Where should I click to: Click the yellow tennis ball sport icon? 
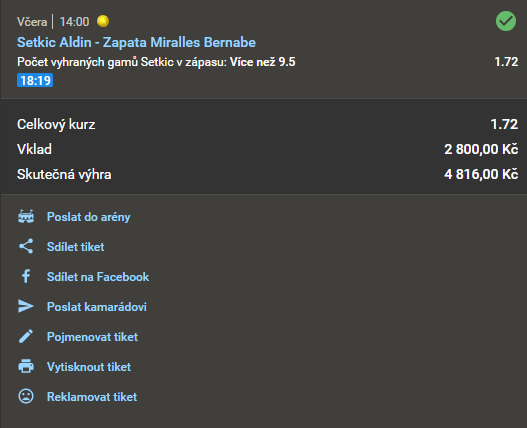[x=103, y=21]
